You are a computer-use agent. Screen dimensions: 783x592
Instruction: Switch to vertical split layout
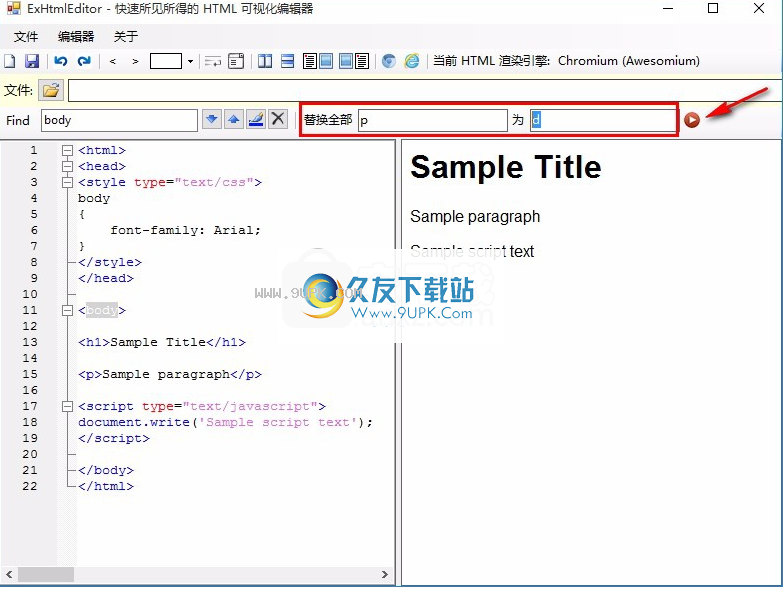(x=265, y=61)
